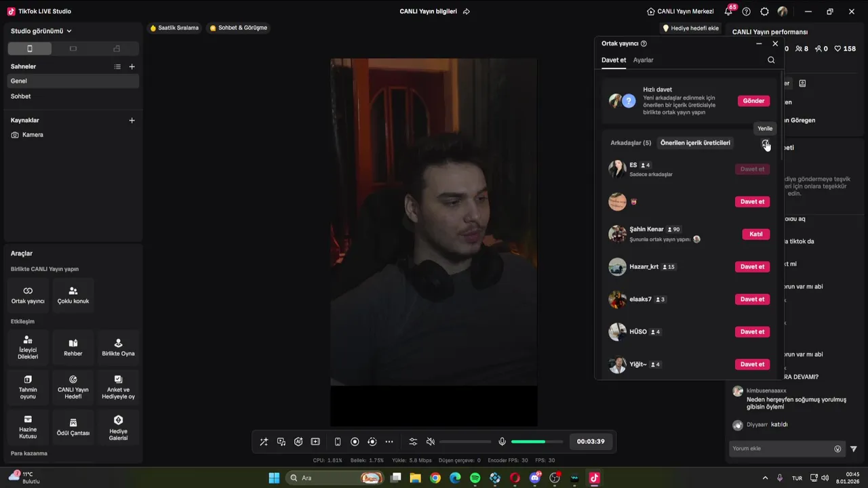Image resolution: width=868 pixels, height=488 pixels.
Task: Switch to Davet et tab
Action: [614, 60]
